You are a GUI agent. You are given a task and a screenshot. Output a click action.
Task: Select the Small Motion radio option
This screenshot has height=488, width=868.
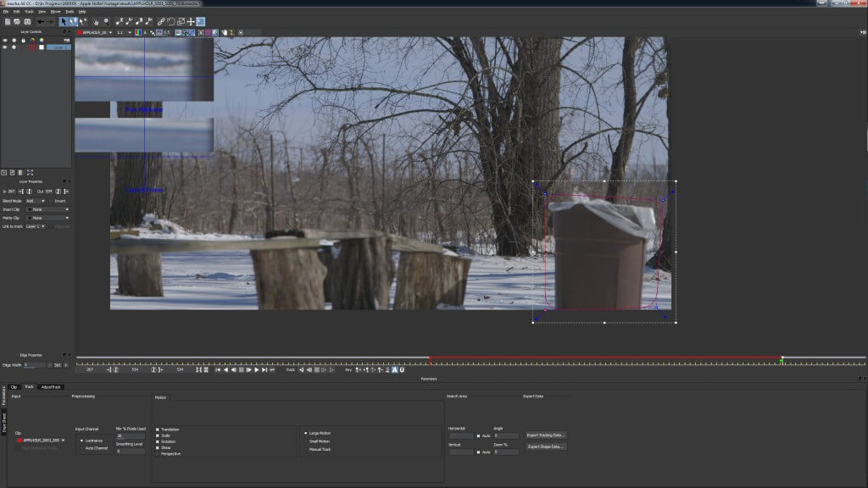pos(306,441)
